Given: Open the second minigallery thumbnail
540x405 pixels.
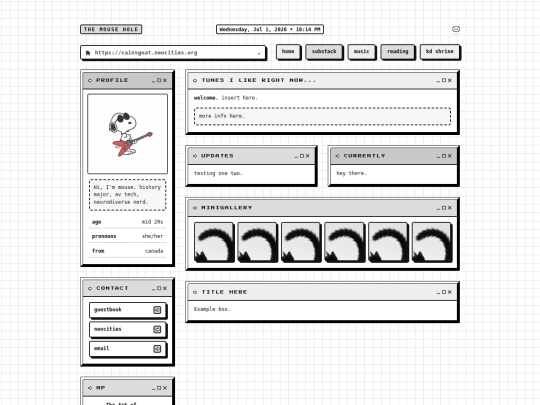Looking at the screenshot, I should tap(258, 242).
